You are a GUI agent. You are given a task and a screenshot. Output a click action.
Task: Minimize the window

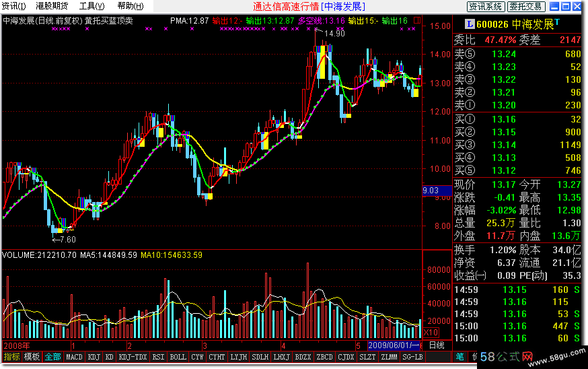554,6
